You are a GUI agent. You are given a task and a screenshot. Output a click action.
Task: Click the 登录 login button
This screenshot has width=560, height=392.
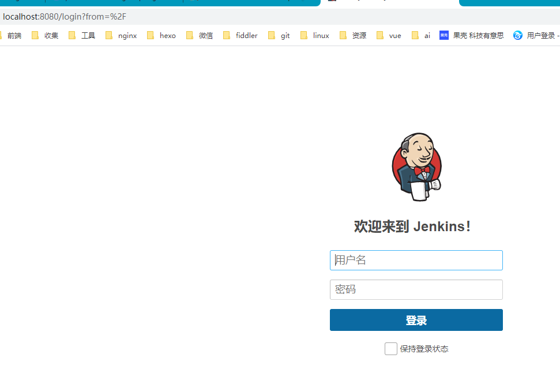[416, 320]
